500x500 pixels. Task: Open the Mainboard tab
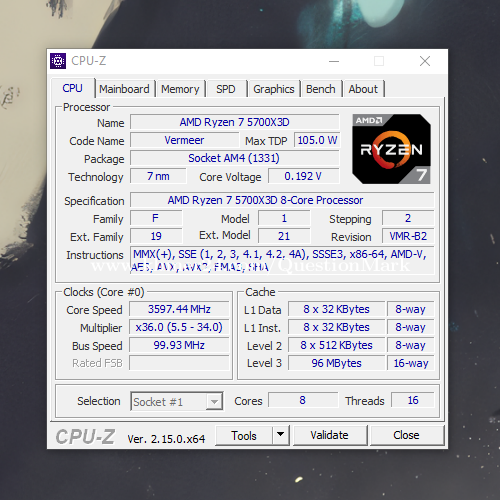[x=124, y=89]
